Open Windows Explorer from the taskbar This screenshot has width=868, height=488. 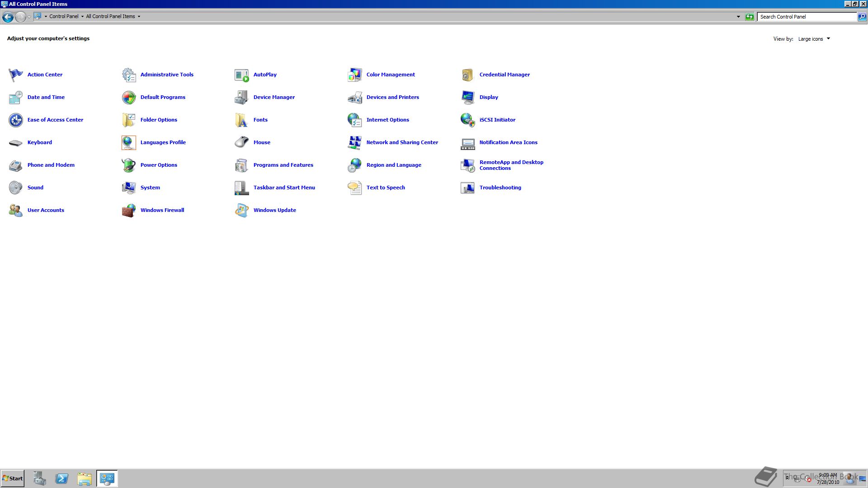coord(85,479)
